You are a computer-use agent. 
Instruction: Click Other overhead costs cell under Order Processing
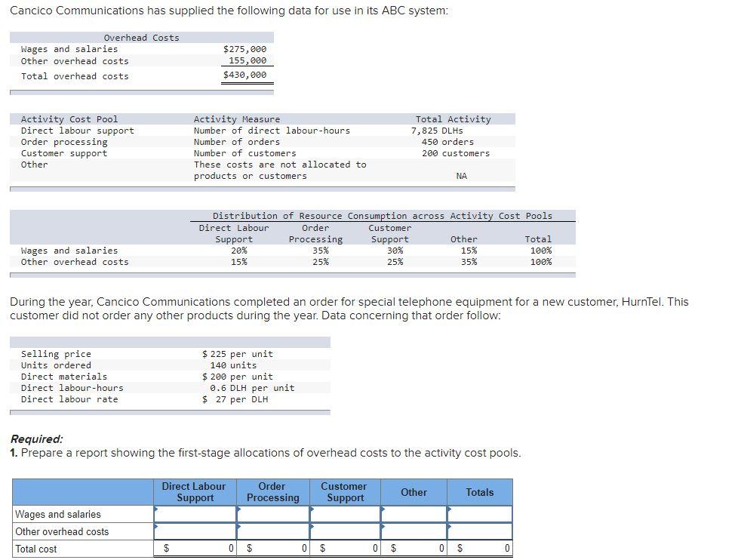pos(272,531)
